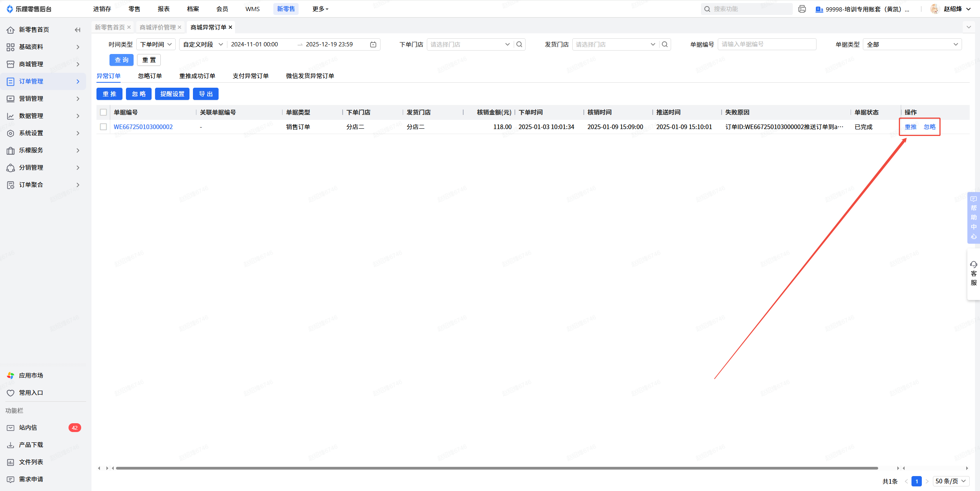Click the search icon beside 下单门店 field
The height and width of the screenshot is (491, 980).
tap(519, 44)
